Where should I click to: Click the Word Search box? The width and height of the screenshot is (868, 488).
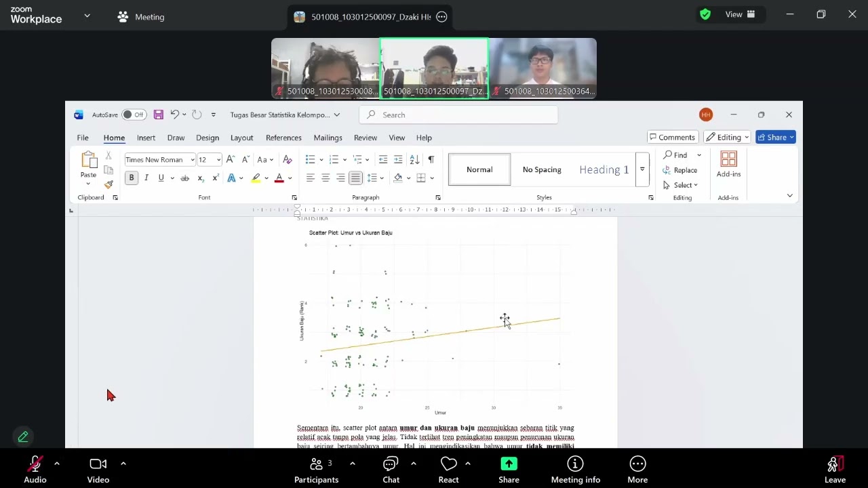pyautogui.click(x=458, y=115)
